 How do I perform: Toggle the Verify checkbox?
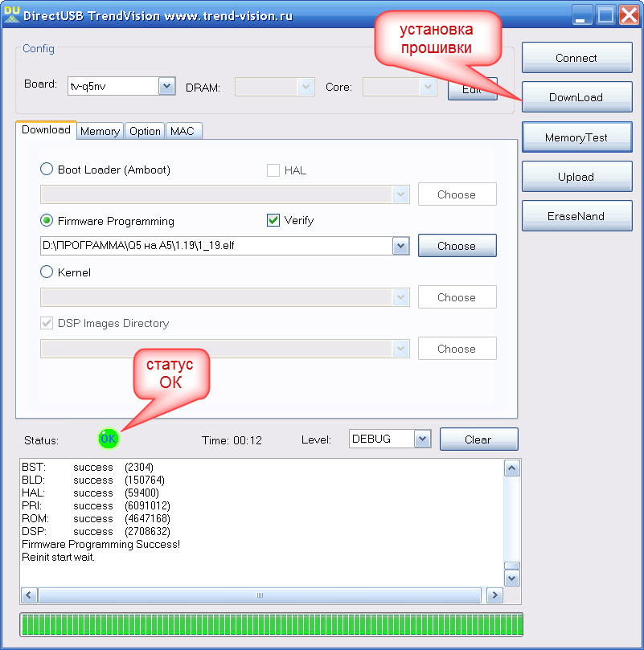(273, 220)
